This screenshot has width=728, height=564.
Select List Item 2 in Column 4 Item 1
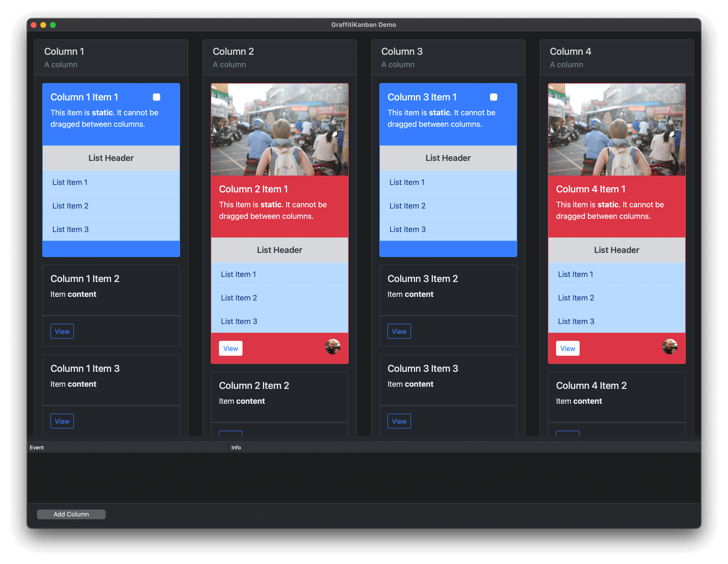(616, 298)
